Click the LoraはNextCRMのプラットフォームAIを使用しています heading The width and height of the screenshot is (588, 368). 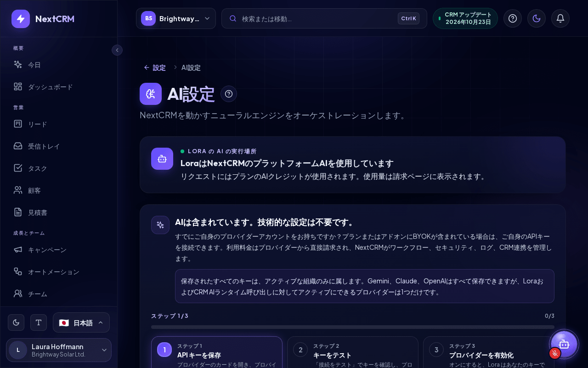tap(287, 163)
